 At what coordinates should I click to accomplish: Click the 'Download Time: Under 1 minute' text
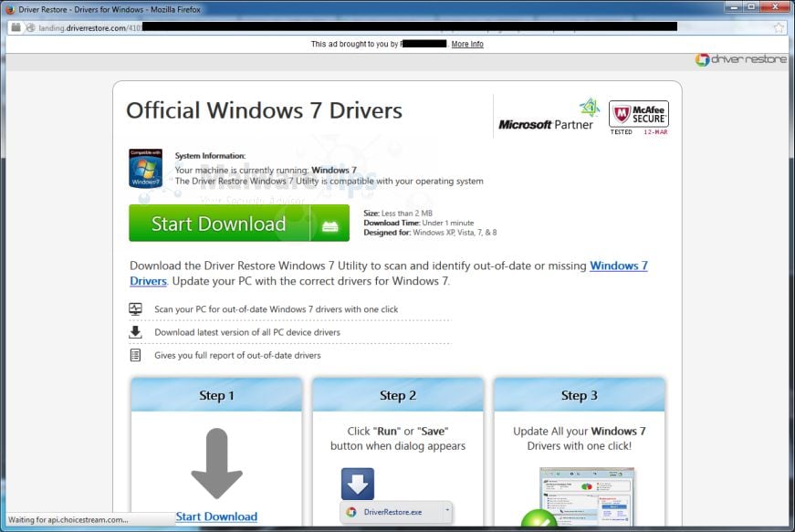pyautogui.click(x=419, y=223)
